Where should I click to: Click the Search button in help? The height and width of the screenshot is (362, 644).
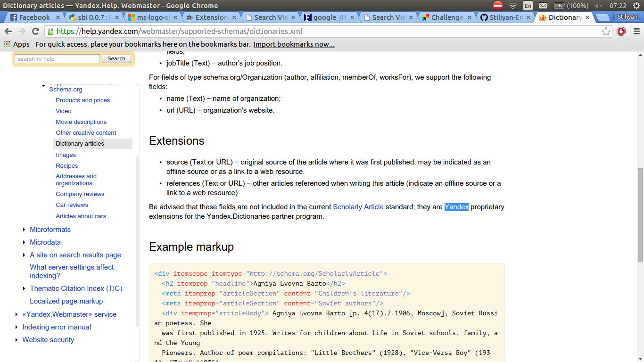(116, 59)
